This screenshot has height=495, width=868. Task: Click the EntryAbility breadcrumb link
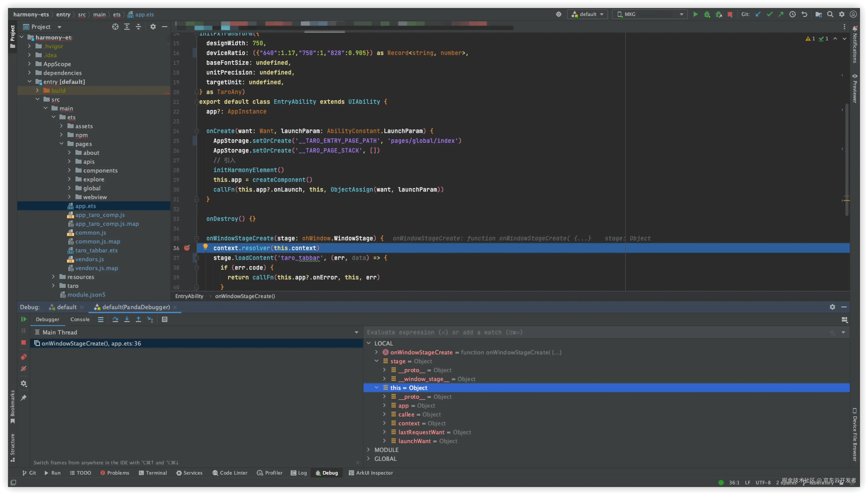[189, 296]
